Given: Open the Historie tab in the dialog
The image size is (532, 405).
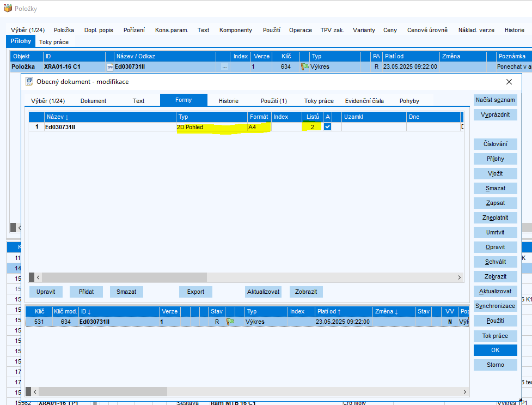Looking at the screenshot, I should 228,101.
